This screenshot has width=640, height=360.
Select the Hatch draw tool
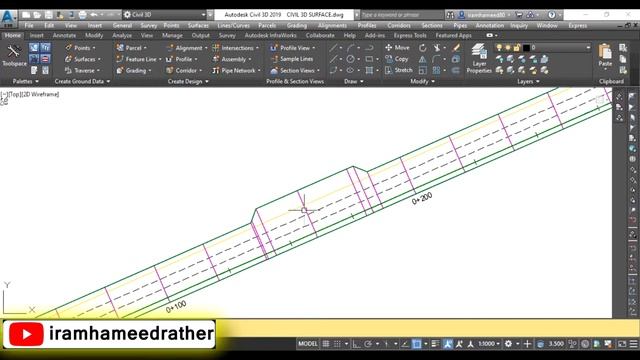(369, 70)
